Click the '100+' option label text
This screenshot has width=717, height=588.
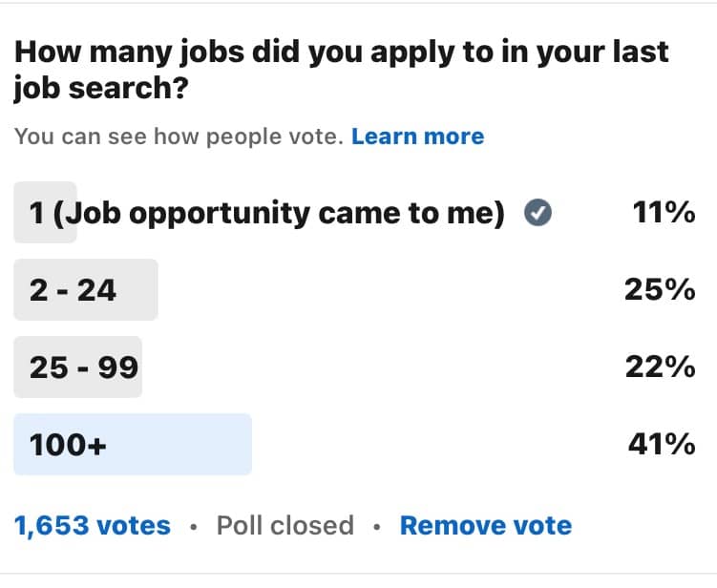click(68, 445)
